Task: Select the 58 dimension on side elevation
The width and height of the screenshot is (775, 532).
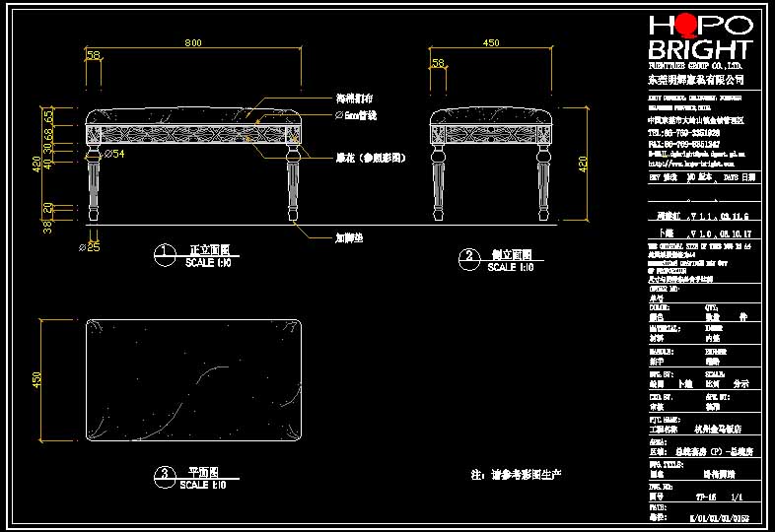Action: (x=439, y=63)
